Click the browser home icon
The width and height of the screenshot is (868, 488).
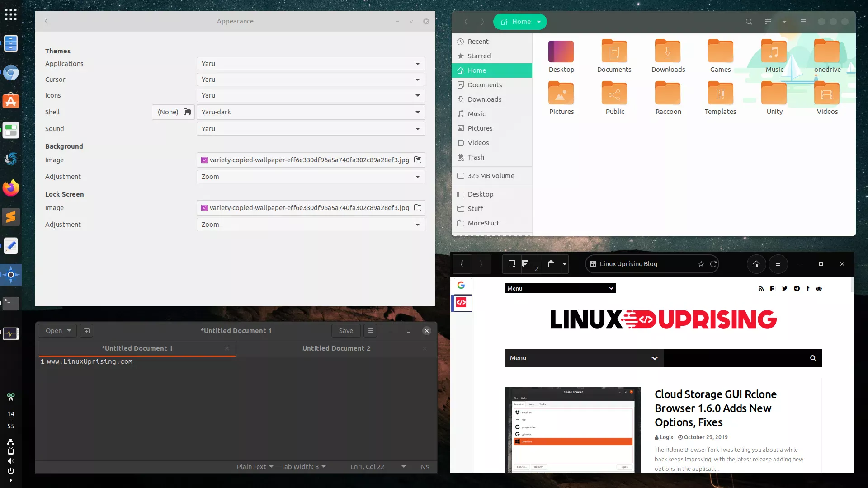(756, 264)
